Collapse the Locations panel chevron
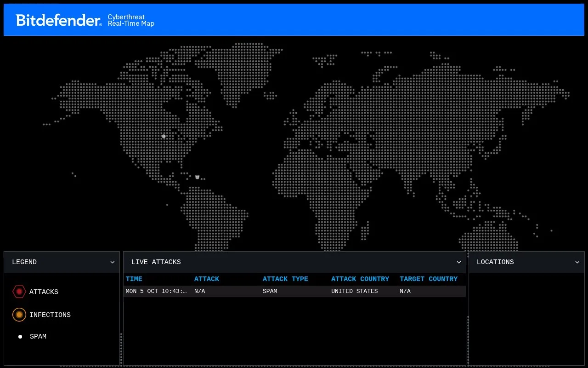The height and width of the screenshot is (368, 588). 577,262
